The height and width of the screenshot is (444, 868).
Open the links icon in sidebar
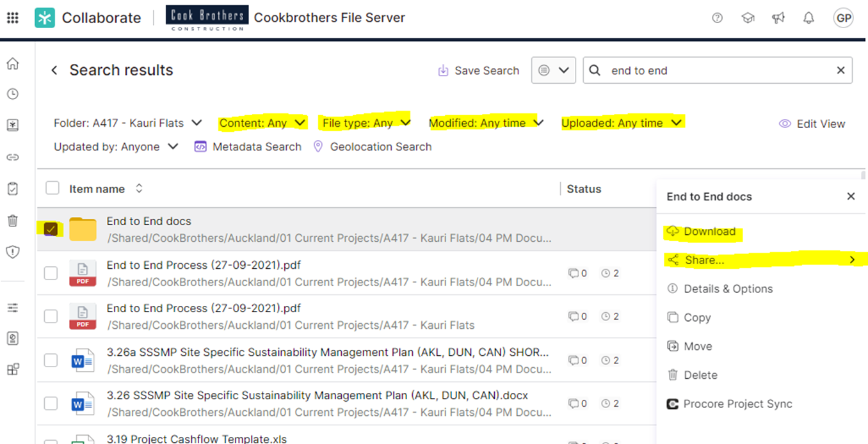tap(12, 157)
